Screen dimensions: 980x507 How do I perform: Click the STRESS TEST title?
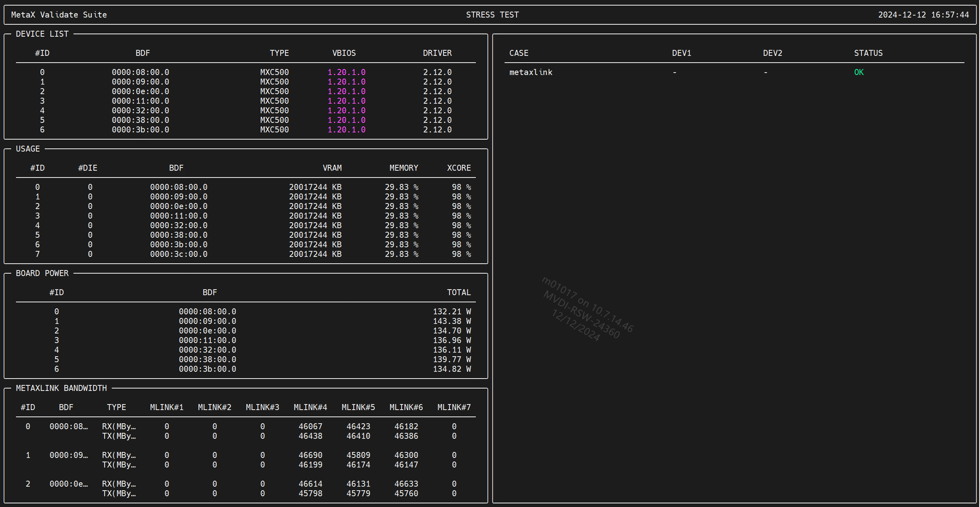(x=492, y=15)
